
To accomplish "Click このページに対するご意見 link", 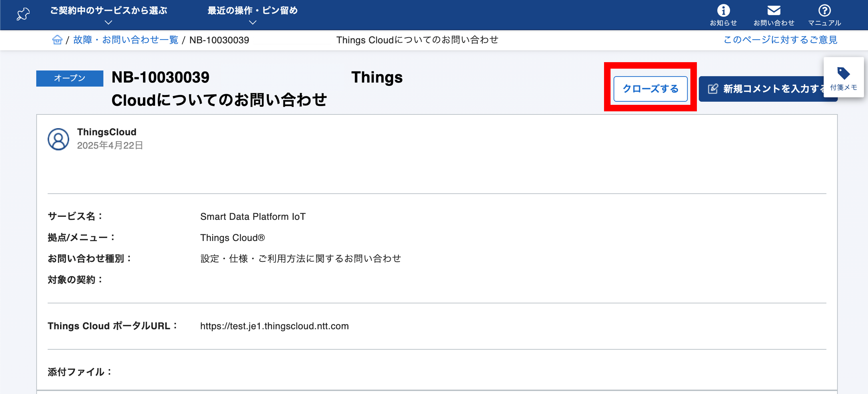I will (x=780, y=40).
